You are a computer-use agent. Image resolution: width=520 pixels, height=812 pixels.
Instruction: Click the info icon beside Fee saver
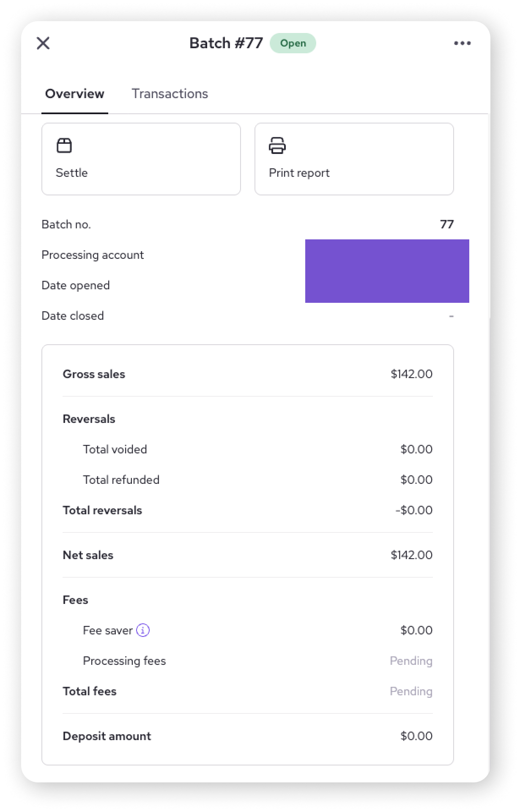pyautogui.click(x=143, y=630)
